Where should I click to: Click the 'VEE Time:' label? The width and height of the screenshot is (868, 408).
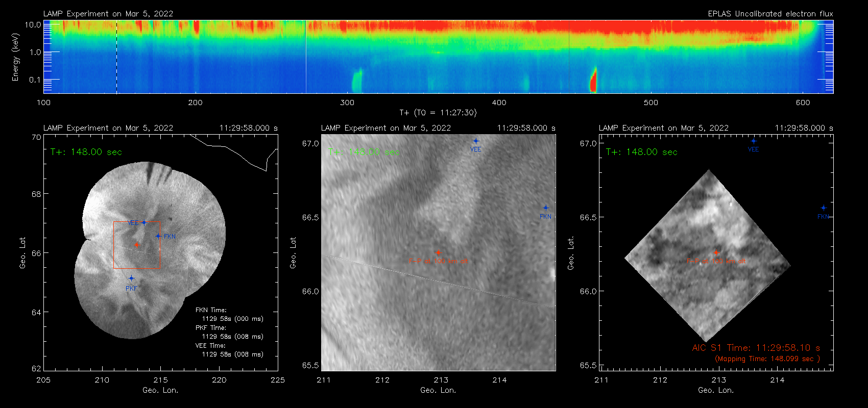pos(211,345)
